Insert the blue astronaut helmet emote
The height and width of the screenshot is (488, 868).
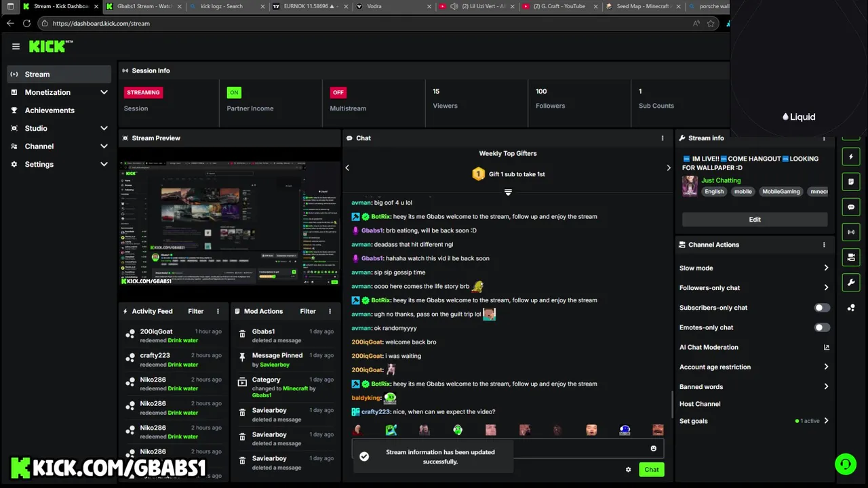625,430
